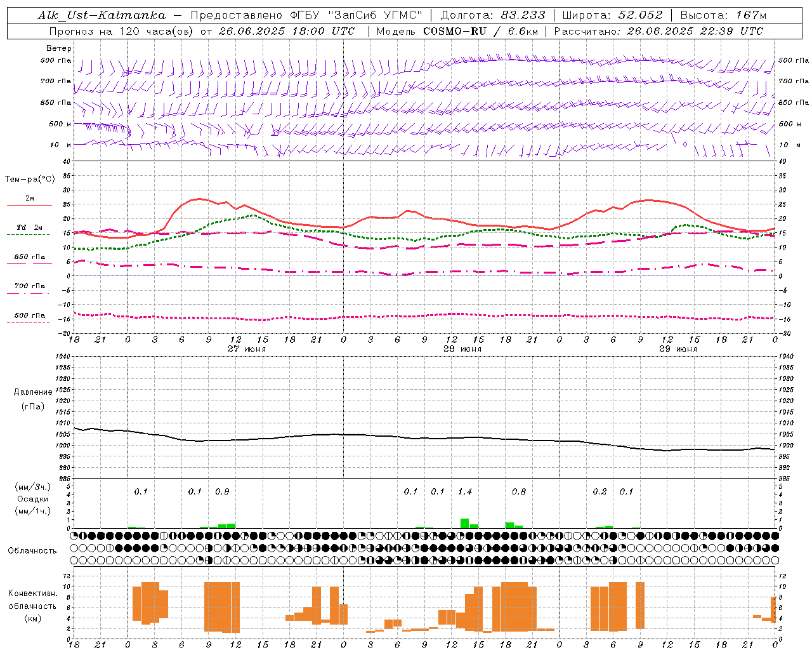
Task: Click the '(гПа)' unit under Давление
Action: tap(33, 407)
